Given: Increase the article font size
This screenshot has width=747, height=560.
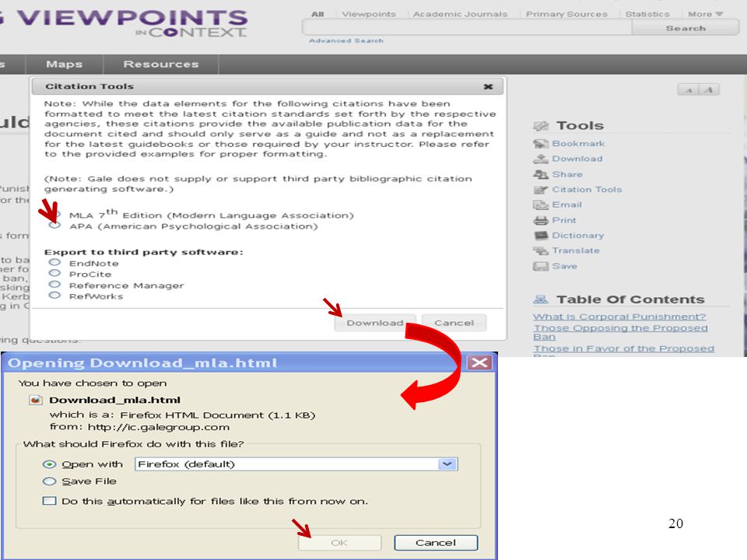Looking at the screenshot, I should tap(709, 90).
